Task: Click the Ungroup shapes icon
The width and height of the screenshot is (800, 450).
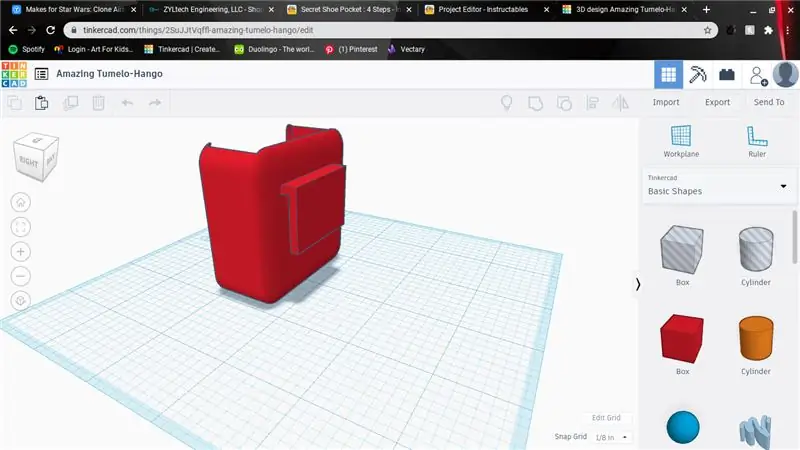Action: [x=564, y=104]
